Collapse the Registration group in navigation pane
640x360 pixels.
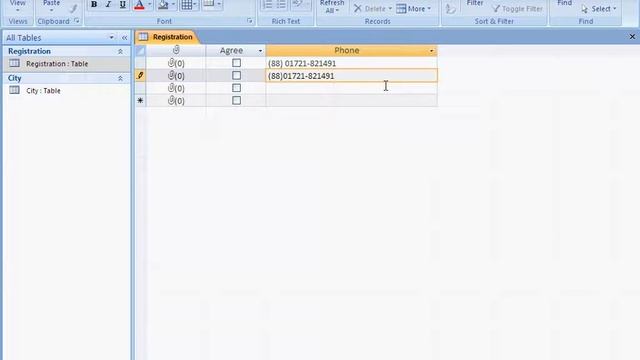pyautogui.click(x=120, y=51)
